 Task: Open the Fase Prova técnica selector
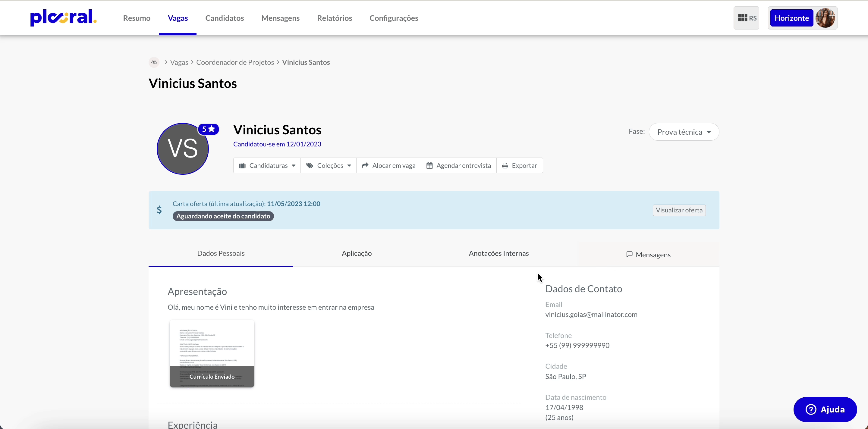(684, 132)
